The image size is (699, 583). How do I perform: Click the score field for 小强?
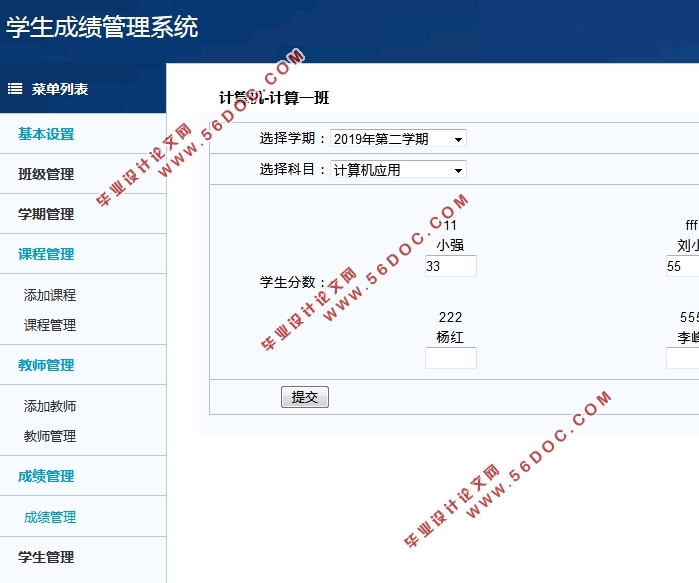point(450,267)
